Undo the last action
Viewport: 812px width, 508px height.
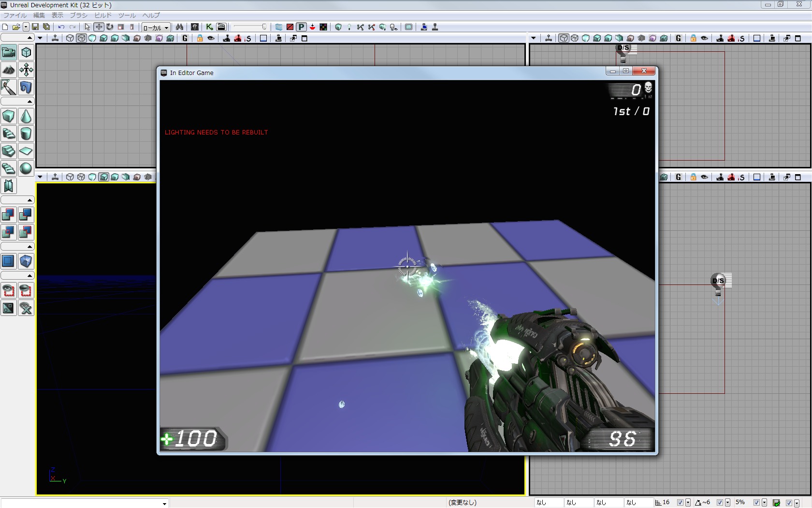click(x=61, y=27)
